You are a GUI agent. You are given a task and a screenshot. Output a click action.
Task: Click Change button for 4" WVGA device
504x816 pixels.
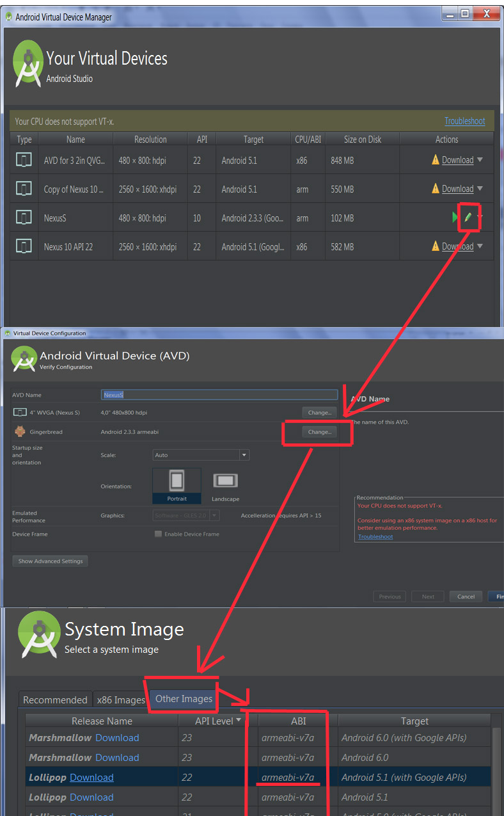tap(319, 413)
